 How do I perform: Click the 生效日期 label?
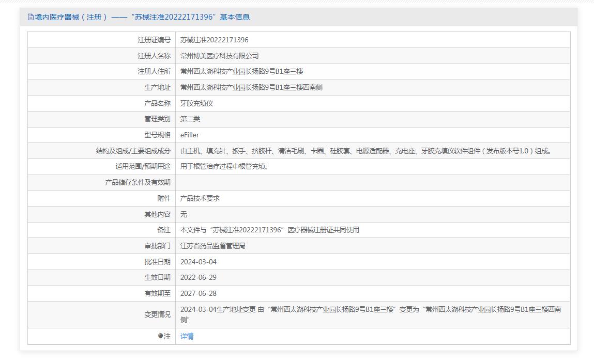(x=158, y=277)
